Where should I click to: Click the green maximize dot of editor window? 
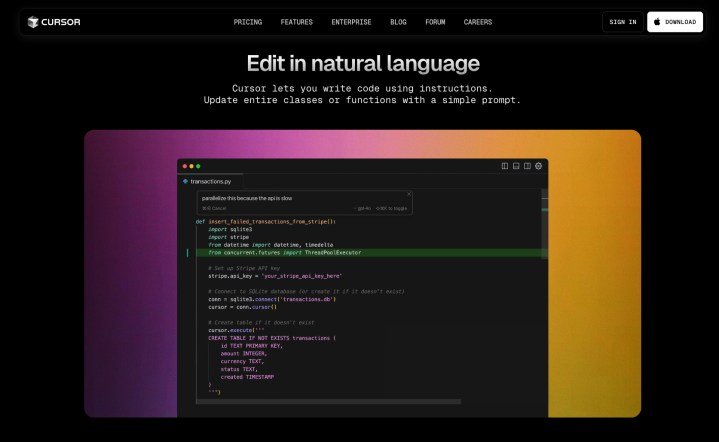pyautogui.click(x=198, y=166)
